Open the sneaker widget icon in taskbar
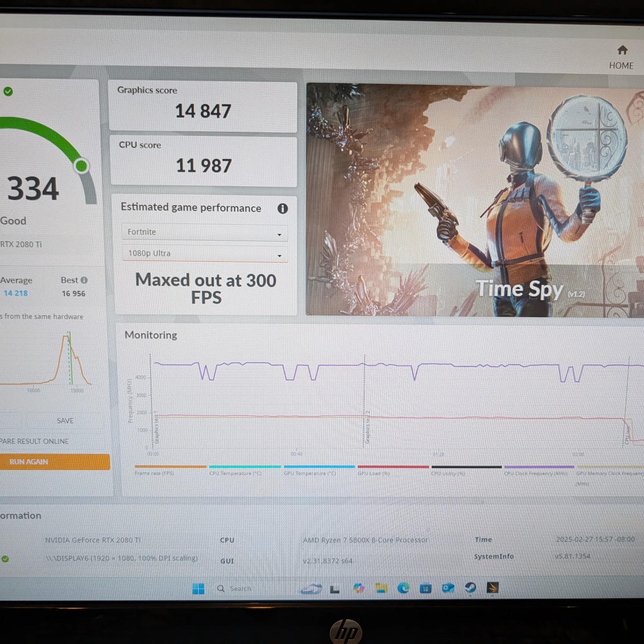Image resolution: width=644 pixels, height=644 pixels. pos(311,589)
